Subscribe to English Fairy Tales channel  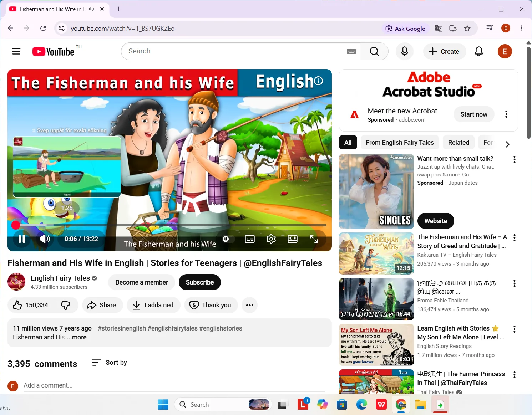[199, 282]
